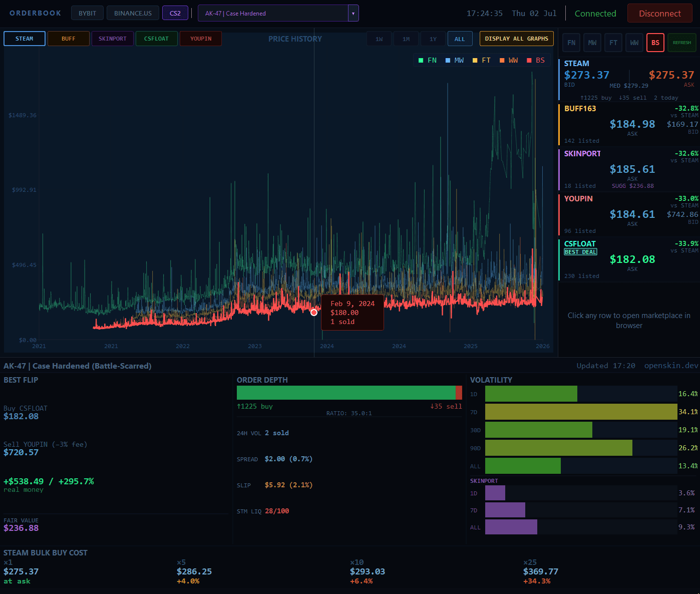Click the fair value $236.88
Screen dimensions: 700x594
click(21, 528)
